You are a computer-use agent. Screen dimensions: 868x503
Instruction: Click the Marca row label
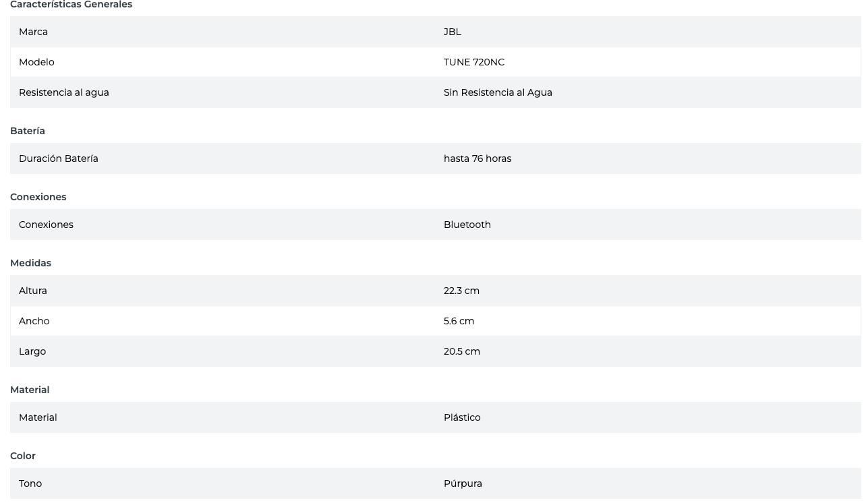[33, 32]
